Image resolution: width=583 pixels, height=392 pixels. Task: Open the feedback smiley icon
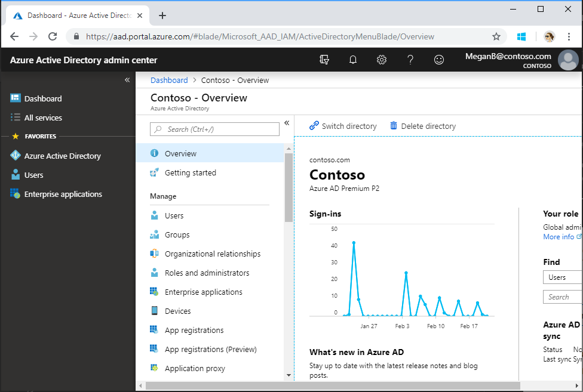coord(438,60)
